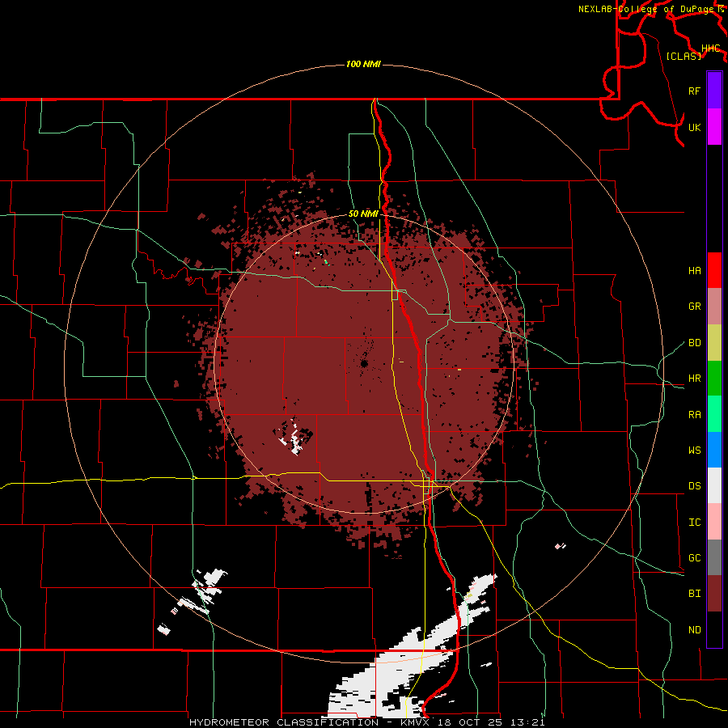Select the GR legend color block
728x728 pixels.
[714, 307]
